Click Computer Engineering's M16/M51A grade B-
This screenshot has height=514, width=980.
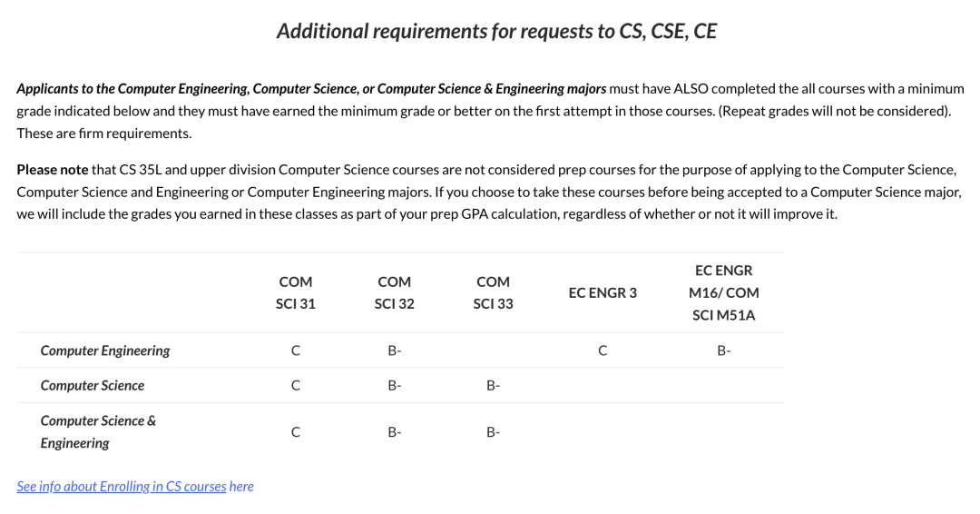click(x=724, y=351)
